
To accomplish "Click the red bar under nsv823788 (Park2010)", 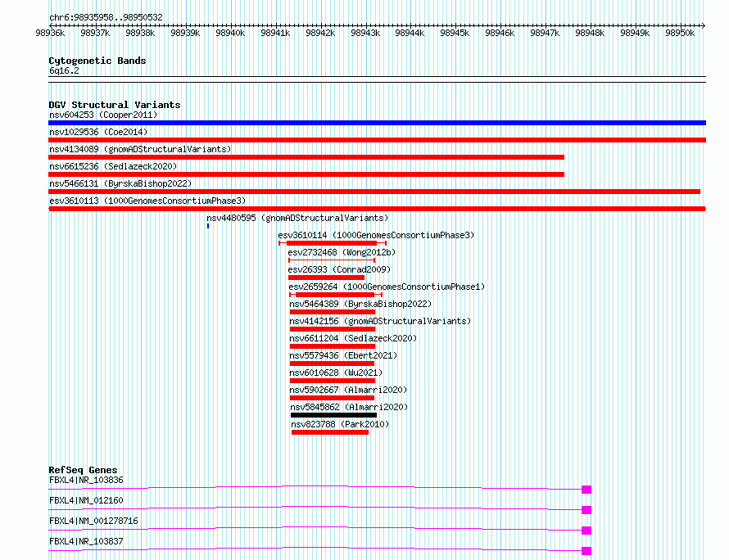I will point(330,432).
